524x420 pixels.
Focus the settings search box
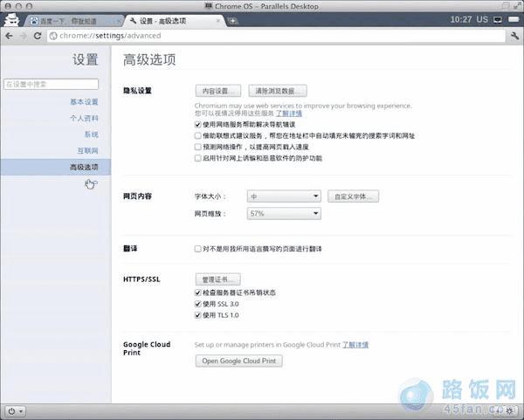click(x=52, y=84)
